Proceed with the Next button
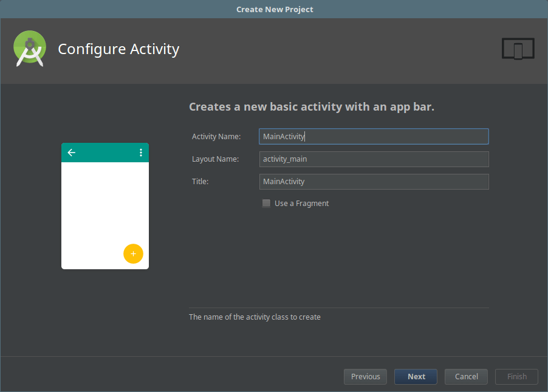The width and height of the screenshot is (548, 392). pos(416,377)
